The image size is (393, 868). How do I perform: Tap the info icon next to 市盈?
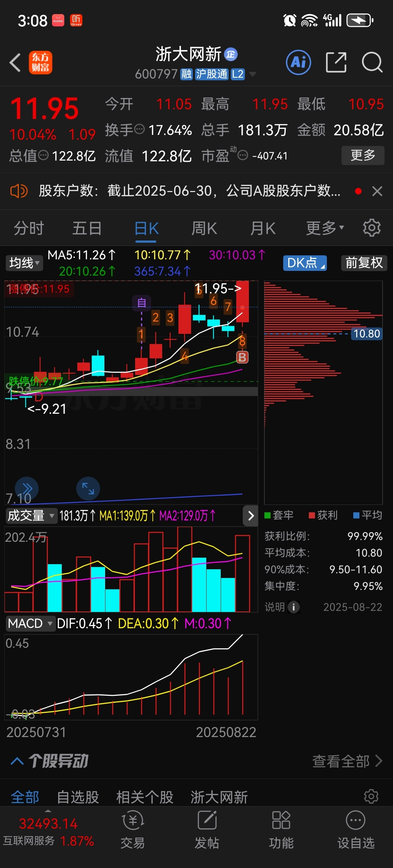(243, 156)
